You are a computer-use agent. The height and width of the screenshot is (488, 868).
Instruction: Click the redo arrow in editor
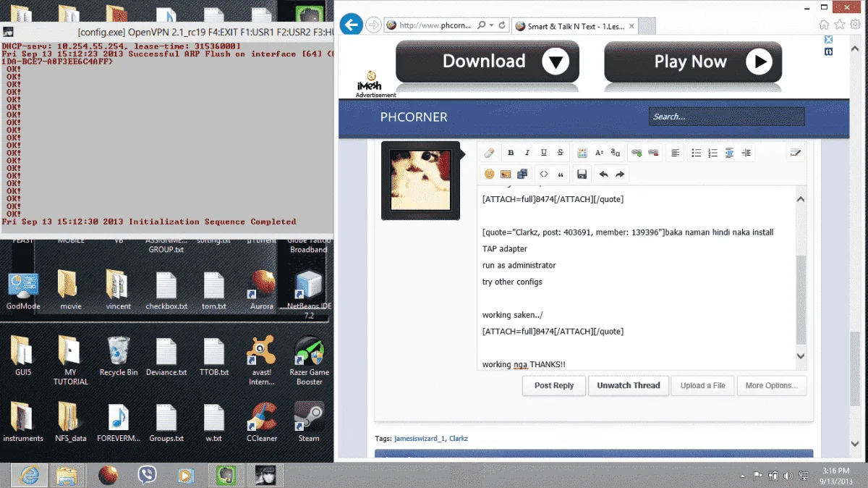(620, 174)
